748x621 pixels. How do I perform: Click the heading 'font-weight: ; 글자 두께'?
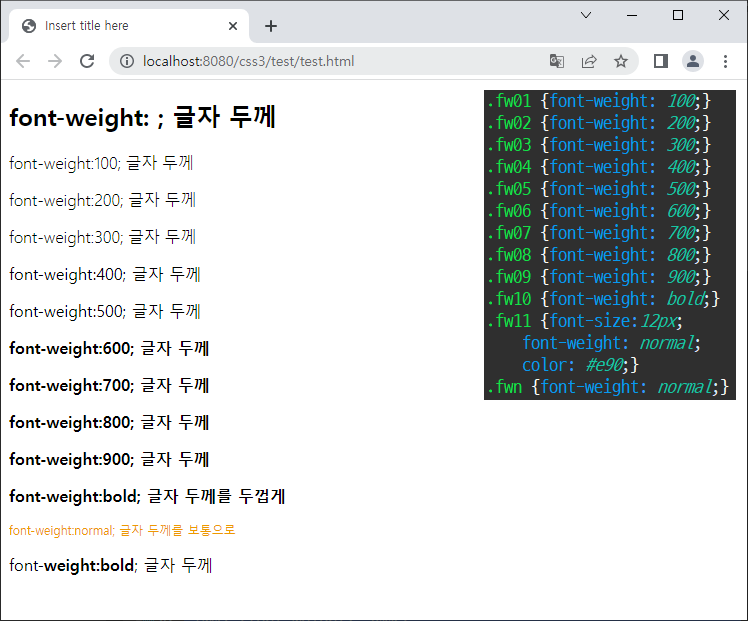coord(143,117)
